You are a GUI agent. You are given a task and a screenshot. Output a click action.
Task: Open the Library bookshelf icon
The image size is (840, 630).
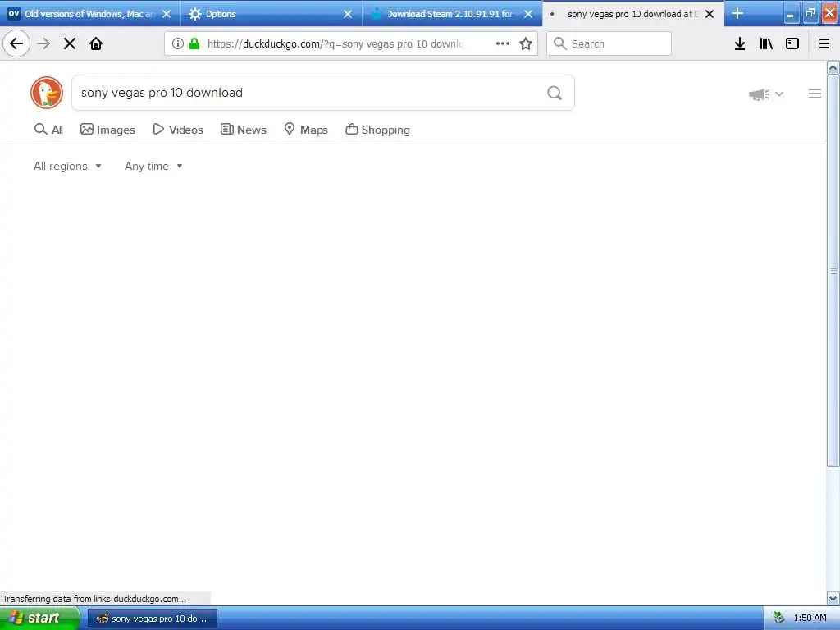(766, 43)
